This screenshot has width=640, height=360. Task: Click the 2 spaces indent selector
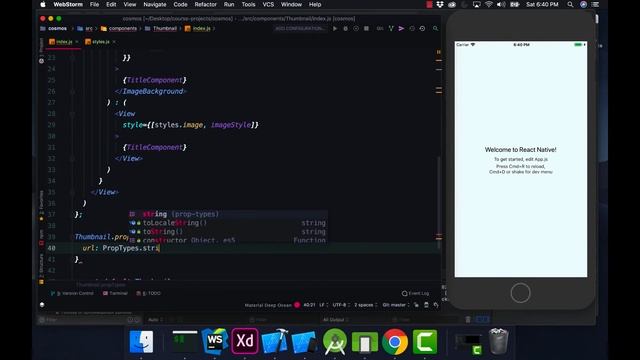365,305
